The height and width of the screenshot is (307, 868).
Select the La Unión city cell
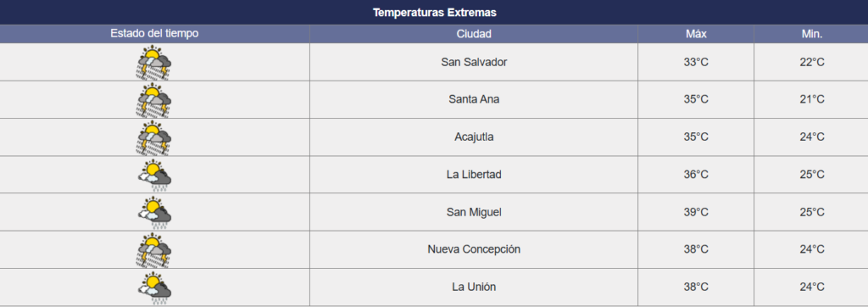(x=474, y=287)
